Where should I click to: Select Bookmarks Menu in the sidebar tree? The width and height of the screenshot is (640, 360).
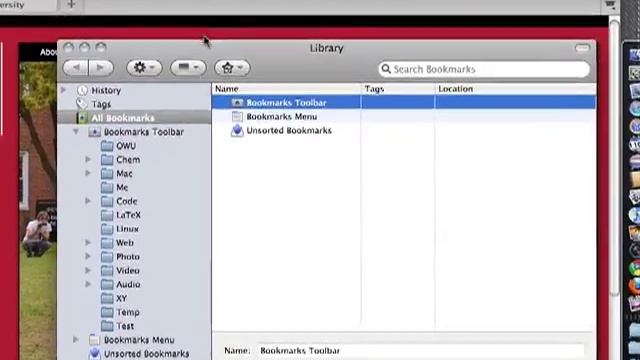pyautogui.click(x=139, y=340)
